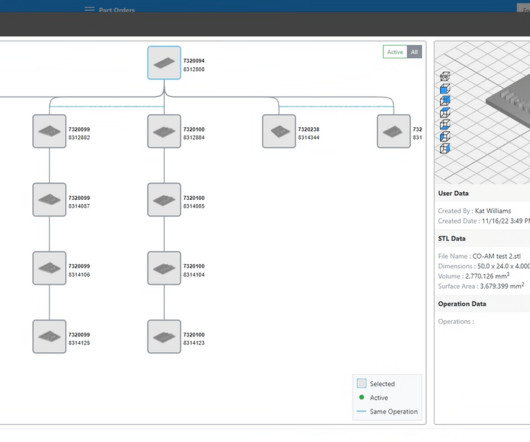Click the 8314125 order number text
The image size is (530, 442).
click(x=79, y=343)
